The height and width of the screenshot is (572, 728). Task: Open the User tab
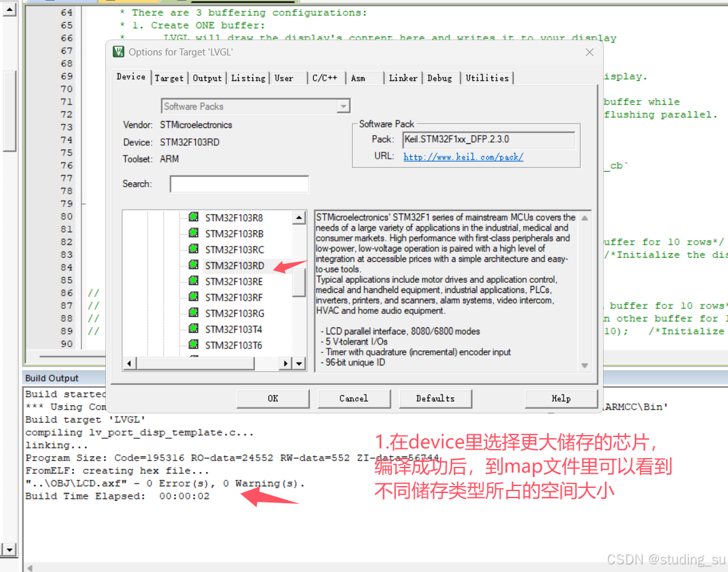(284, 78)
